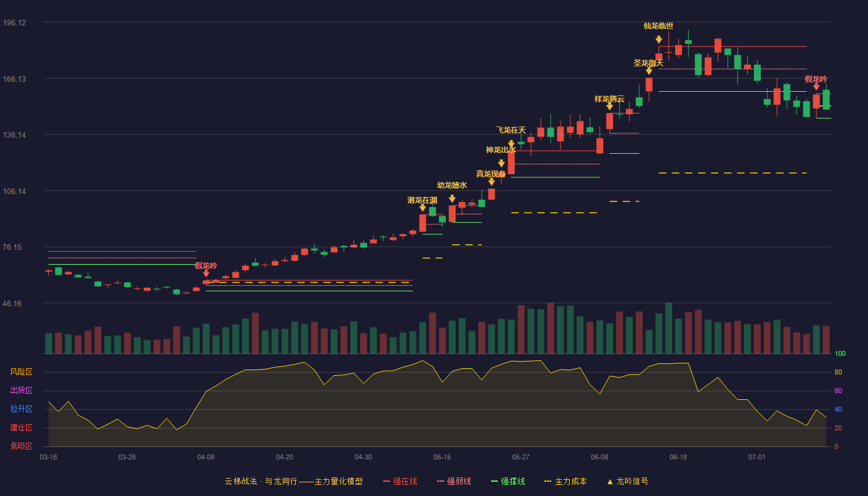Click the 80 indicator scale value
Viewport: 868px width, 496px height.
point(838,372)
